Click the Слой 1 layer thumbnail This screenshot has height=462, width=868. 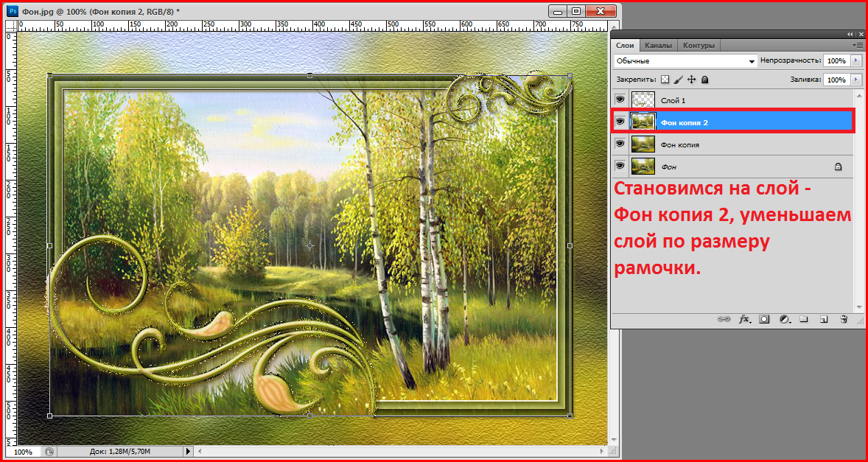coord(643,99)
